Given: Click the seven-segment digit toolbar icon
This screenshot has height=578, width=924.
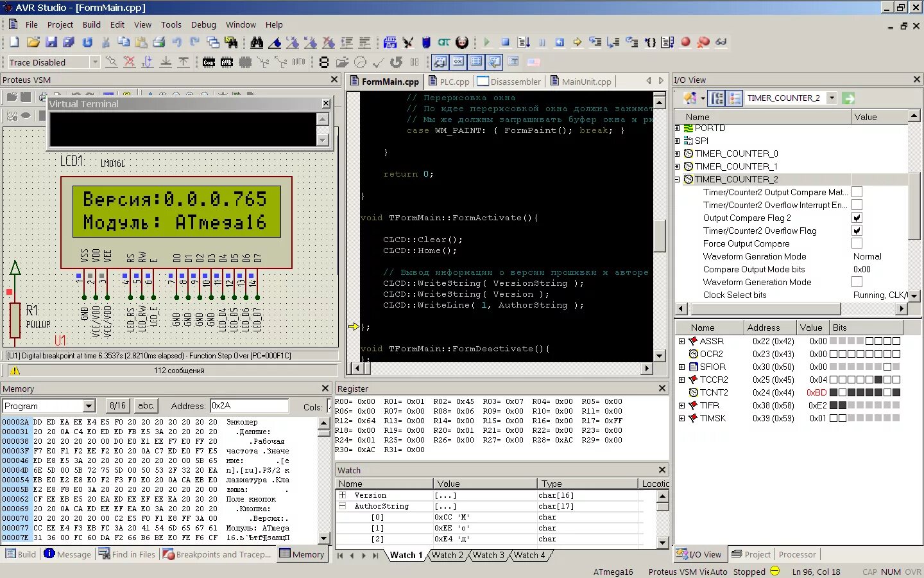Looking at the screenshot, I should [x=324, y=62].
